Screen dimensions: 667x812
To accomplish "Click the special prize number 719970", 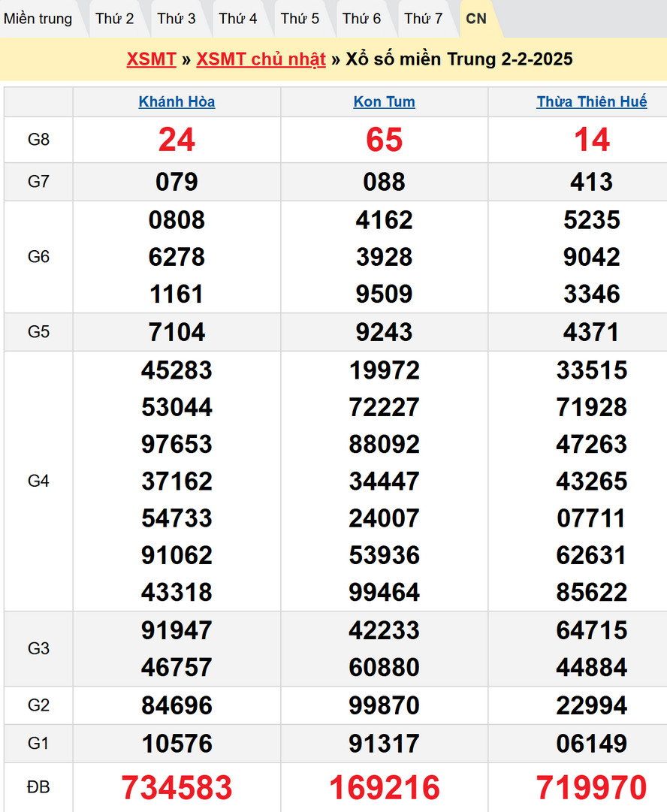I will coord(591,787).
